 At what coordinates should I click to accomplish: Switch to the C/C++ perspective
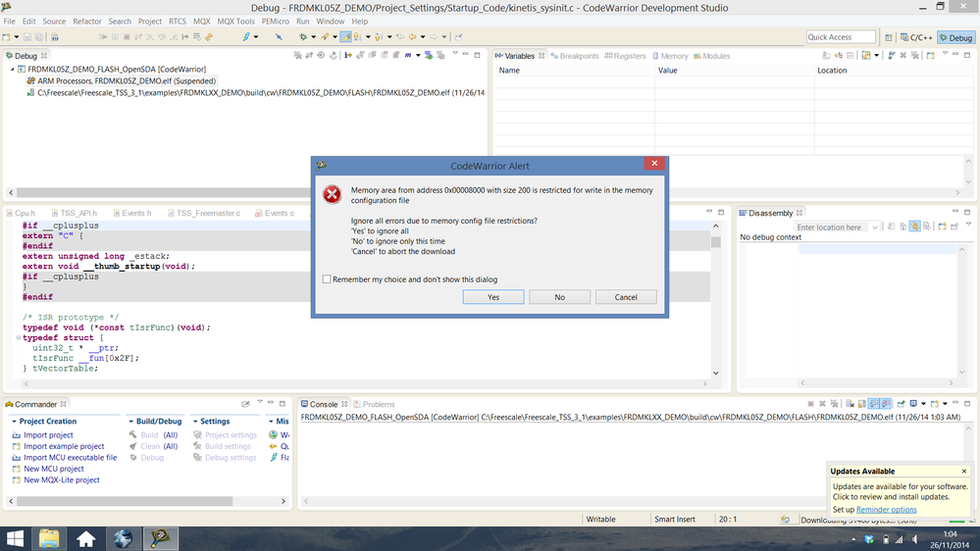[916, 37]
